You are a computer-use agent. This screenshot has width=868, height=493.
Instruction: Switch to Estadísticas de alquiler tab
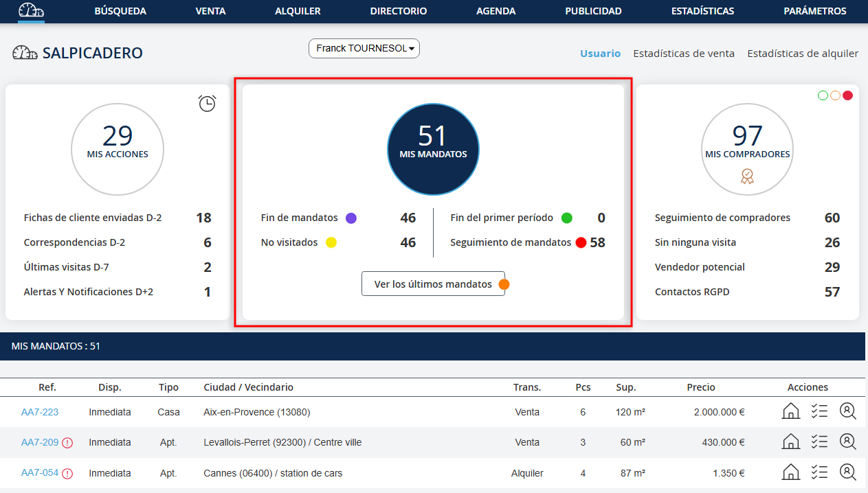(x=802, y=54)
